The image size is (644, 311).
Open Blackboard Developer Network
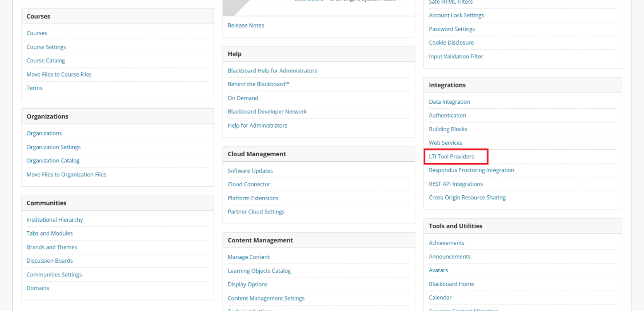tap(267, 111)
